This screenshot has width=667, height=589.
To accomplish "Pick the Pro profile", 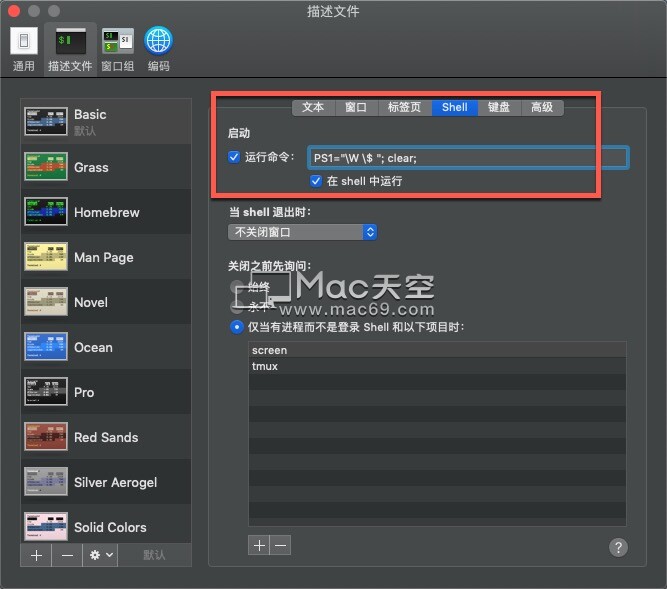I will pos(105,392).
